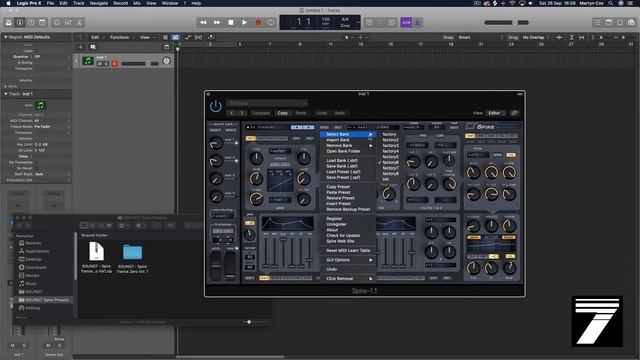The image size is (640, 360).
Task: Open the Library panel icon in control bar
Action: [x=8, y=22]
